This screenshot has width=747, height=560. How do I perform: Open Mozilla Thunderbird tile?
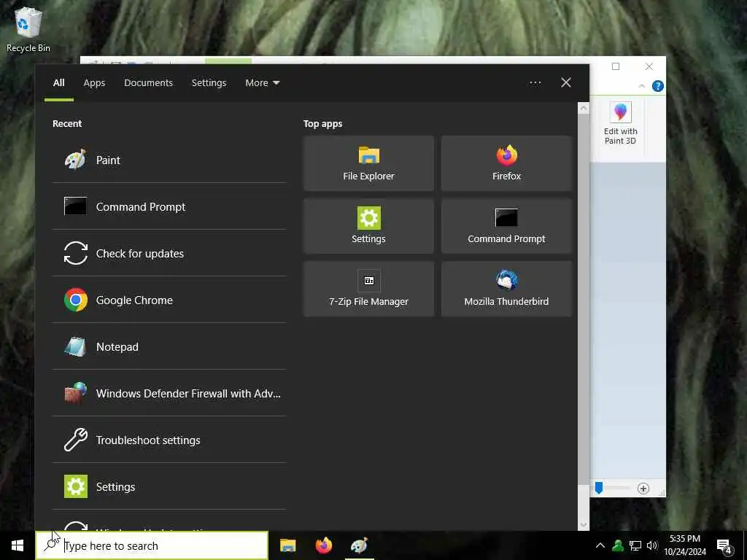pyautogui.click(x=506, y=289)
